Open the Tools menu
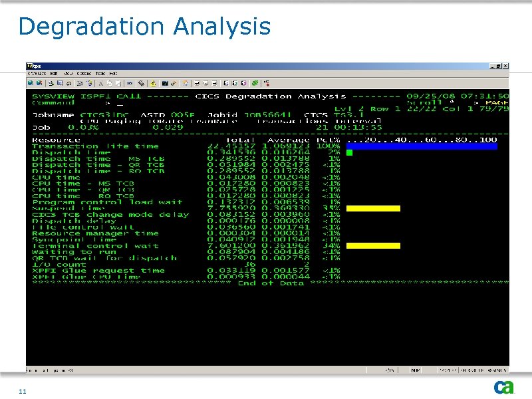The width and height of the screenshot is (532, 399). click(100, 73)
